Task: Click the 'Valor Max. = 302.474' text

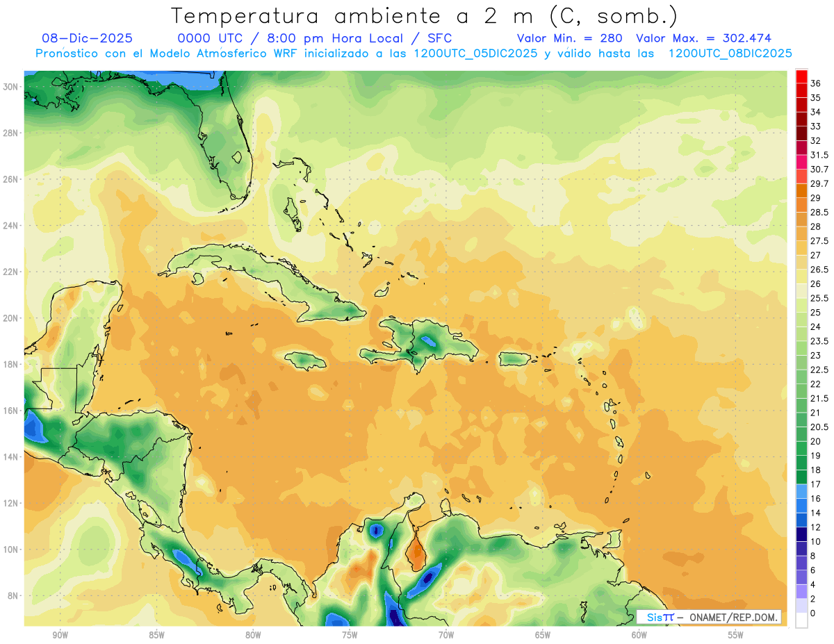Action: point(703,38)
